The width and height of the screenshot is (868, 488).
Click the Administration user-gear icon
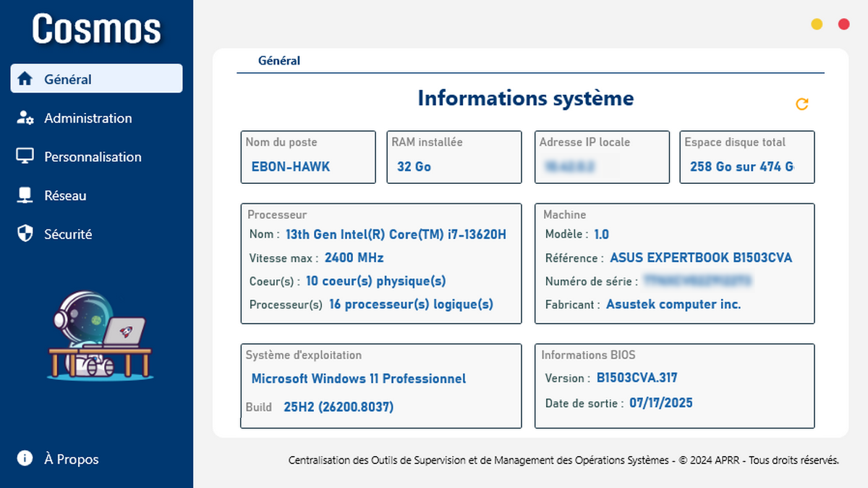click(x=25, y=118)
